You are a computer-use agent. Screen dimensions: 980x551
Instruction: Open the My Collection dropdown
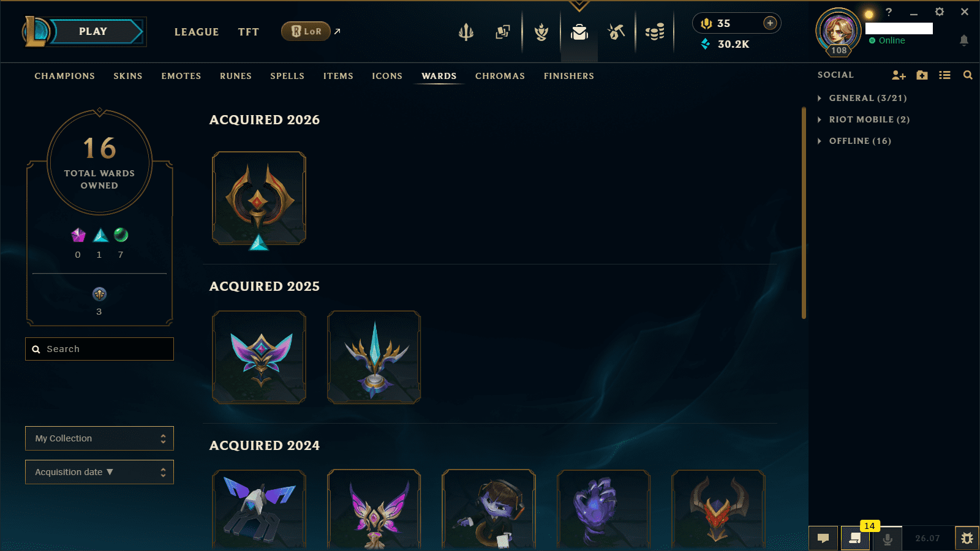point(99,438)
